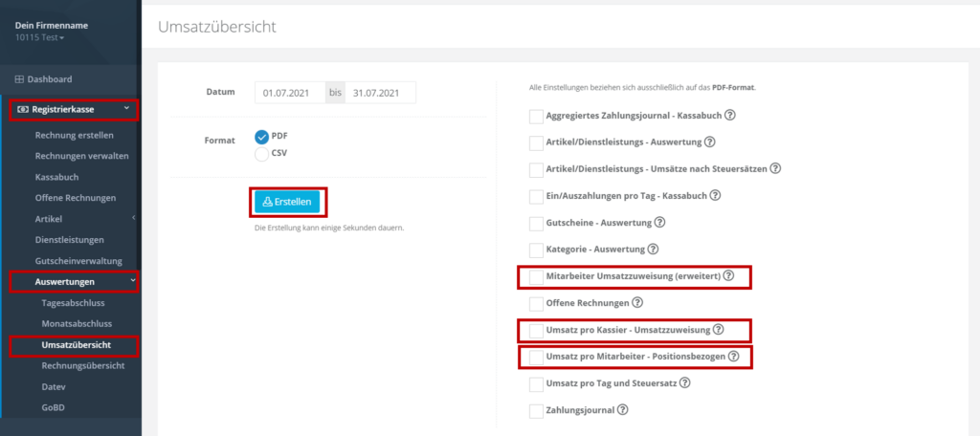Enable the Offene Rechnungen checkbox
The width and height of the screenshot is (980, 436).
pos(536,304)
